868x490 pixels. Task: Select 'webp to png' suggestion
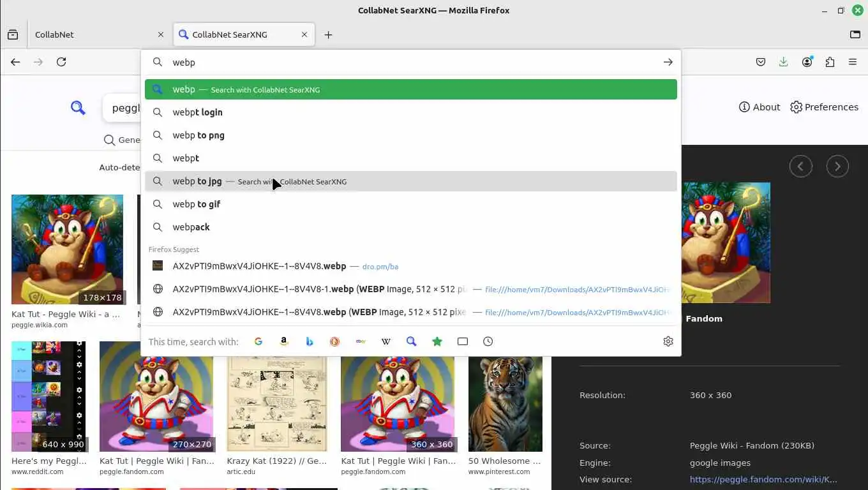[x=411, y=135]
